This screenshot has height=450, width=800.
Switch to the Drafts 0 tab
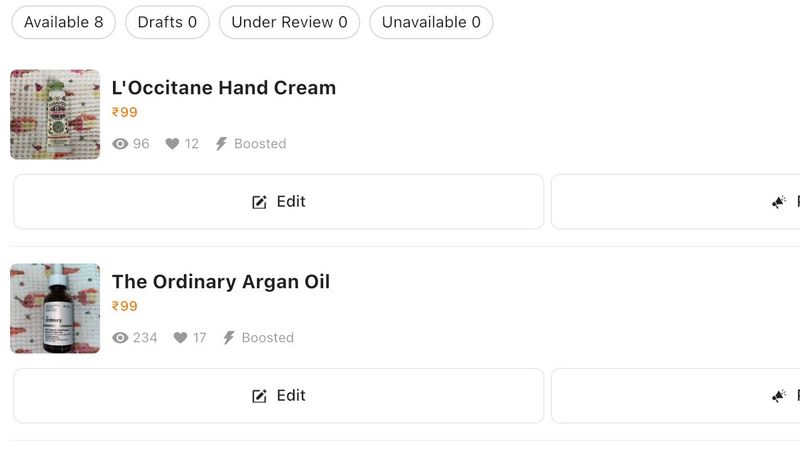[x=167, y=22]
